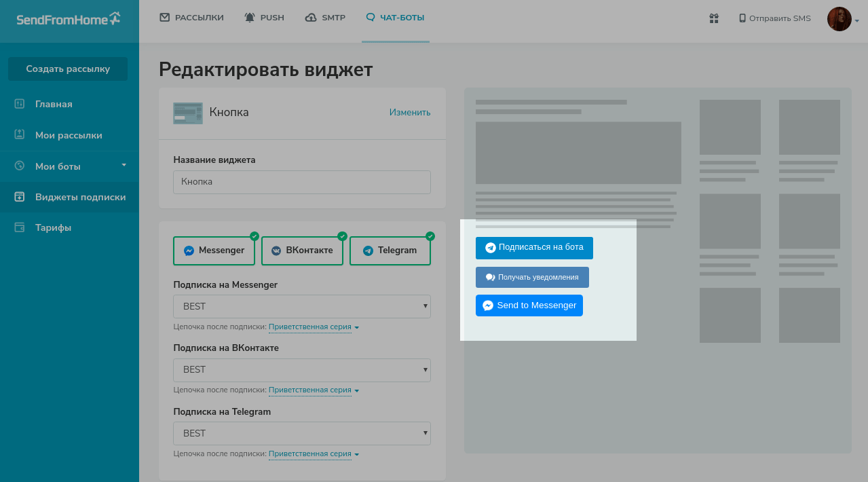
Task: Open the PUSH tab
Action: tap(264, 18)
